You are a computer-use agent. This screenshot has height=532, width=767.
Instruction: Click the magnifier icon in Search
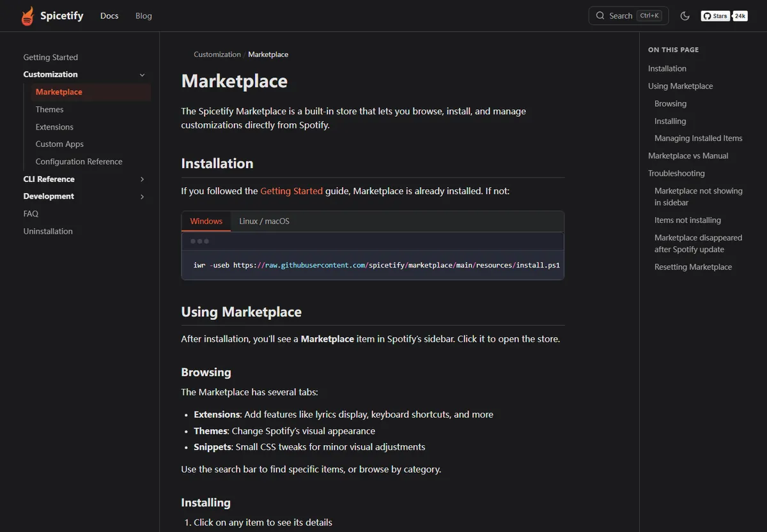pos(600,16)
